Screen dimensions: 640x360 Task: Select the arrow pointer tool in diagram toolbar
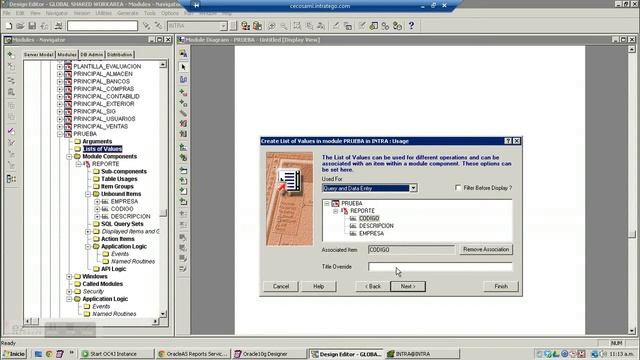click(x=183, y=67)
